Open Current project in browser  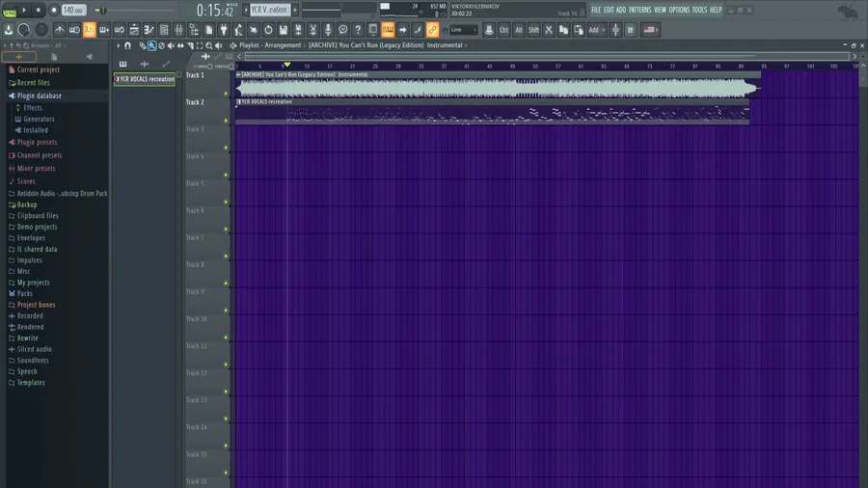point(39,69)
